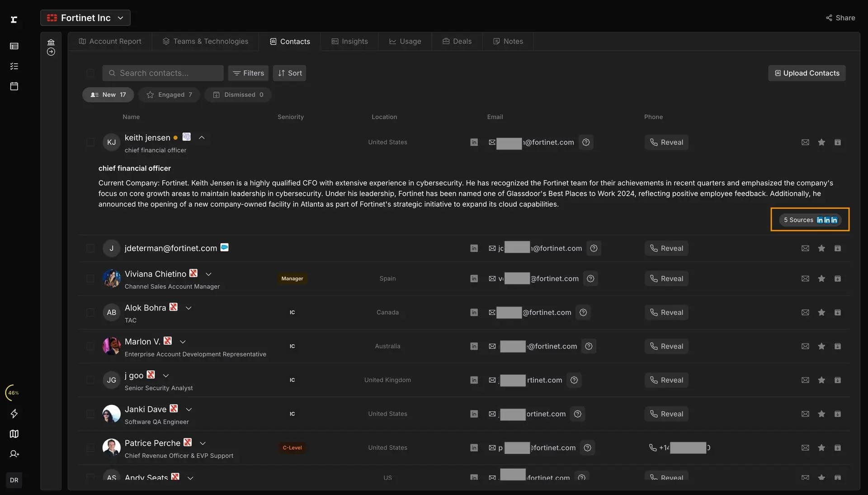Open the Deals tab
Screen dimensions: 868x495
(x=457, y=41)
